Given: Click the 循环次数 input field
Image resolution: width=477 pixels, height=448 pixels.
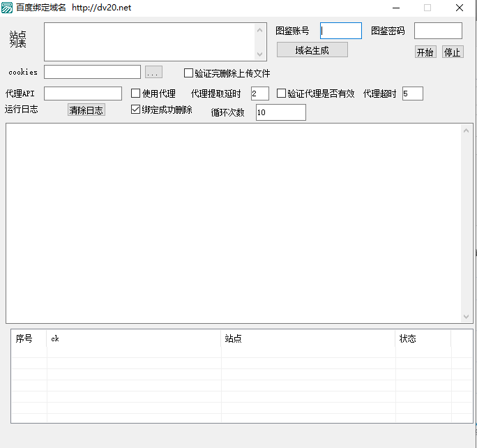Looking at the screenshot, I should click(x=281, y=112).
